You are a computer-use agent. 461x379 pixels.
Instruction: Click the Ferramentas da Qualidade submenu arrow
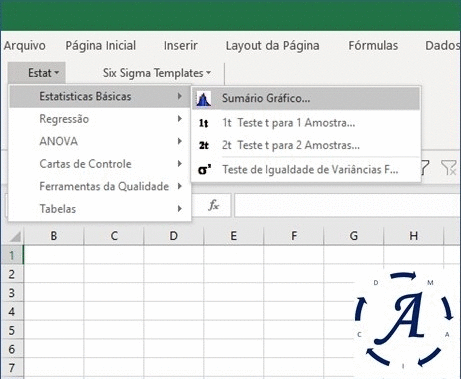click(x=180, y=186)
